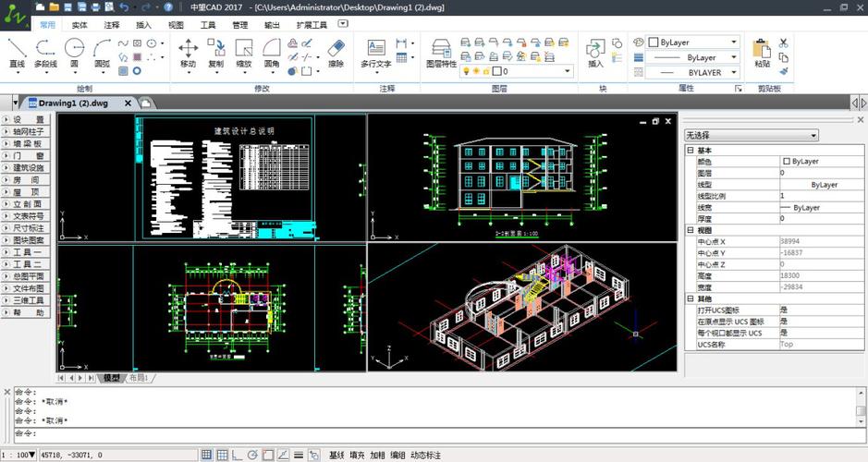Open the 布局1 layout tab
This screenshot has height=462, width=868.
138,378
